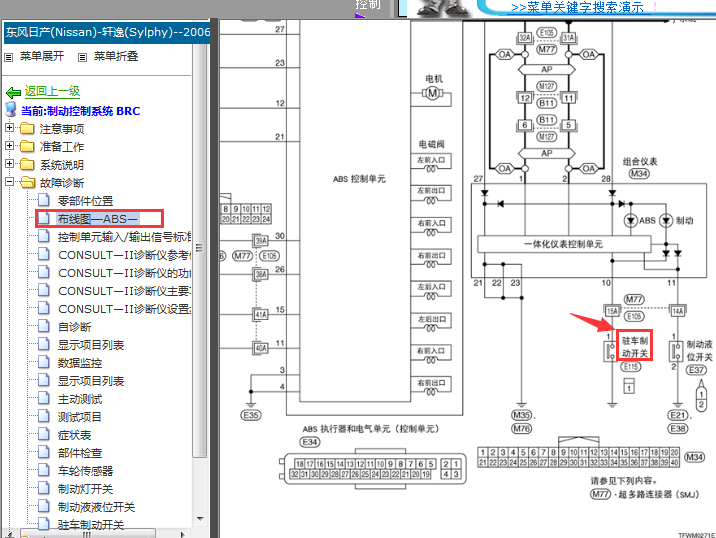The width and height of the screenshot is (716, 538).
Task: Open 数据监控 in the tree
Action: (x=80, y=363)
